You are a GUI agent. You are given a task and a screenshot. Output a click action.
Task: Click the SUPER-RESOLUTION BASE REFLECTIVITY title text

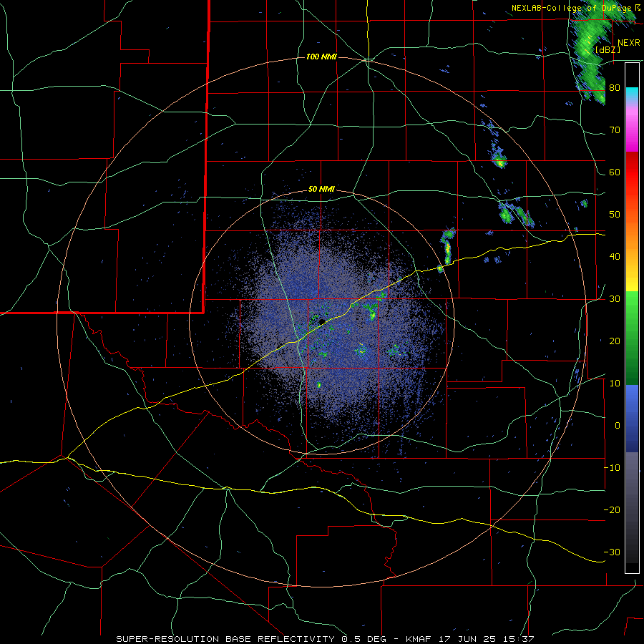225,639
